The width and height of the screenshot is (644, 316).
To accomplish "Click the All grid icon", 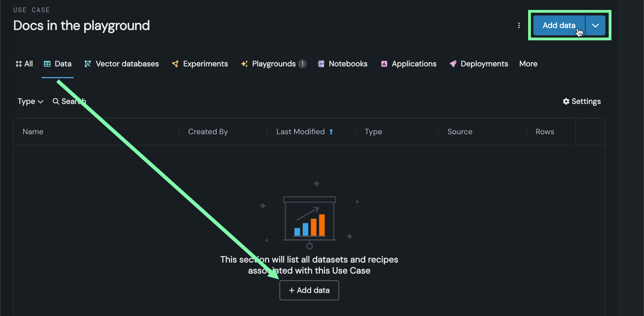I will [18, 64].
